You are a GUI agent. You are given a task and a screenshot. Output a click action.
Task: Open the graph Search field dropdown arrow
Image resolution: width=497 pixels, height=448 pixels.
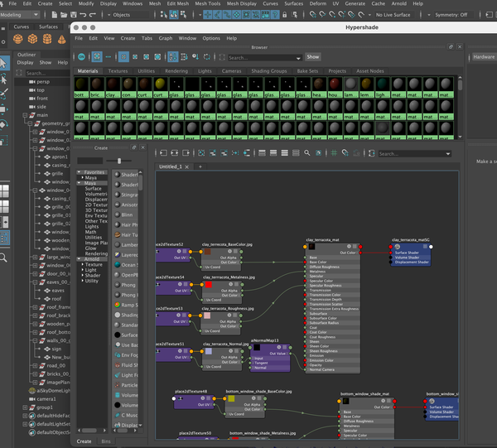click(448, 154)
